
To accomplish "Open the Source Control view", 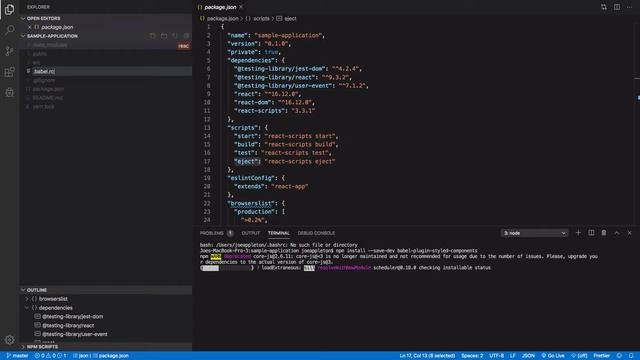I will (9, 51).
